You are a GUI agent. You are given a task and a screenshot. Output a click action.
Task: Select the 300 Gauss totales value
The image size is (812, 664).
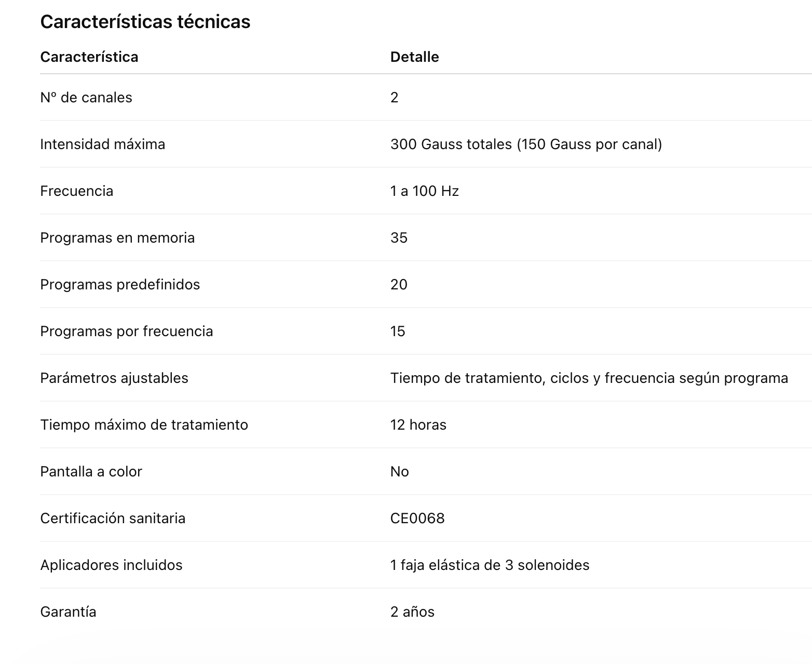coord(451,144)
